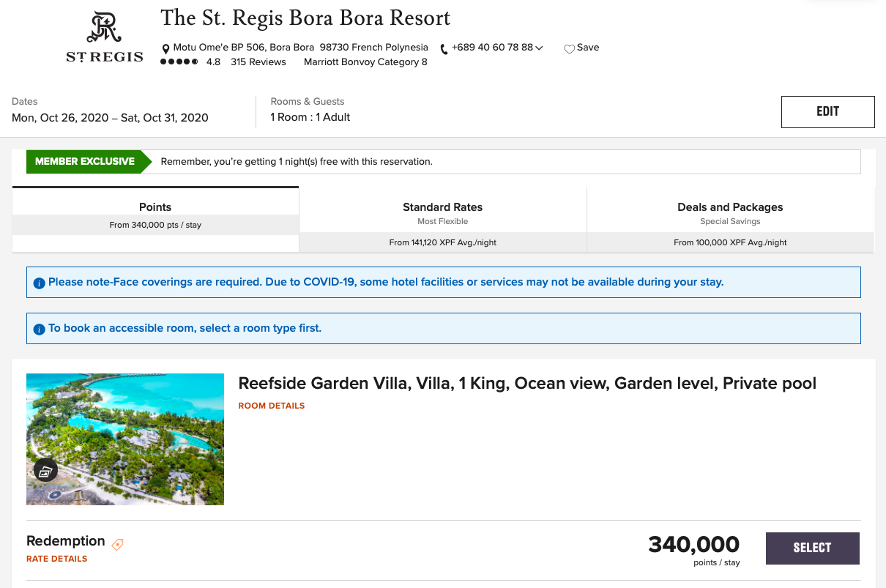Click the stay dates Mon, Oct 26 field
Image resolution: width=886 pixels, height=588 pixels.
pos(110,117)
